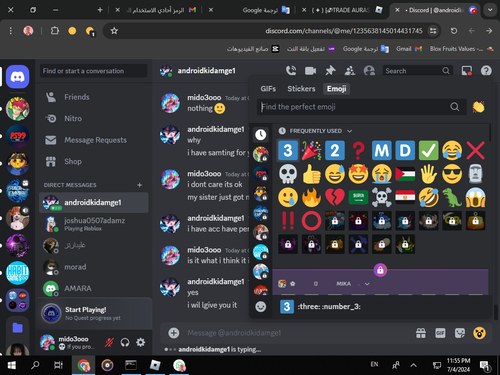Open Gmail bookmark

click(409, 49)
